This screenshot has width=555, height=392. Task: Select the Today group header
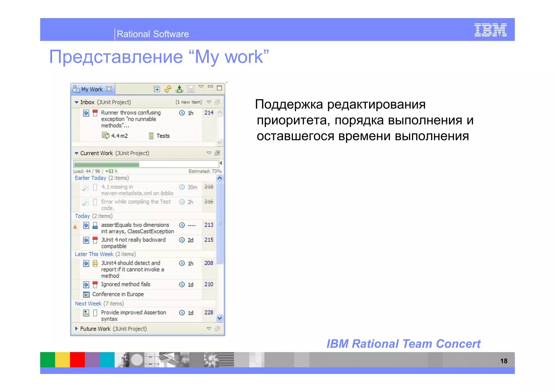93,216
